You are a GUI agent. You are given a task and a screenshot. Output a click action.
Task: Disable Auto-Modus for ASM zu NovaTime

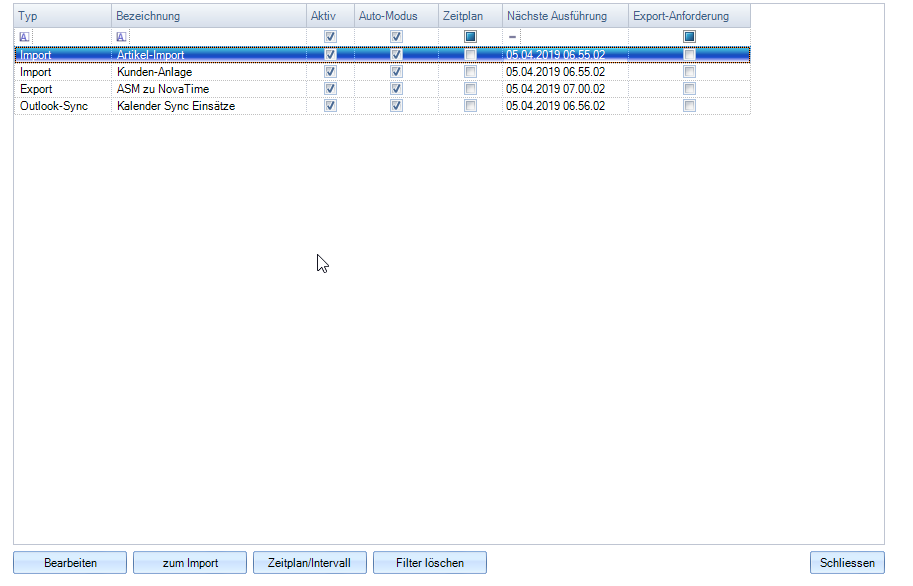397,89
